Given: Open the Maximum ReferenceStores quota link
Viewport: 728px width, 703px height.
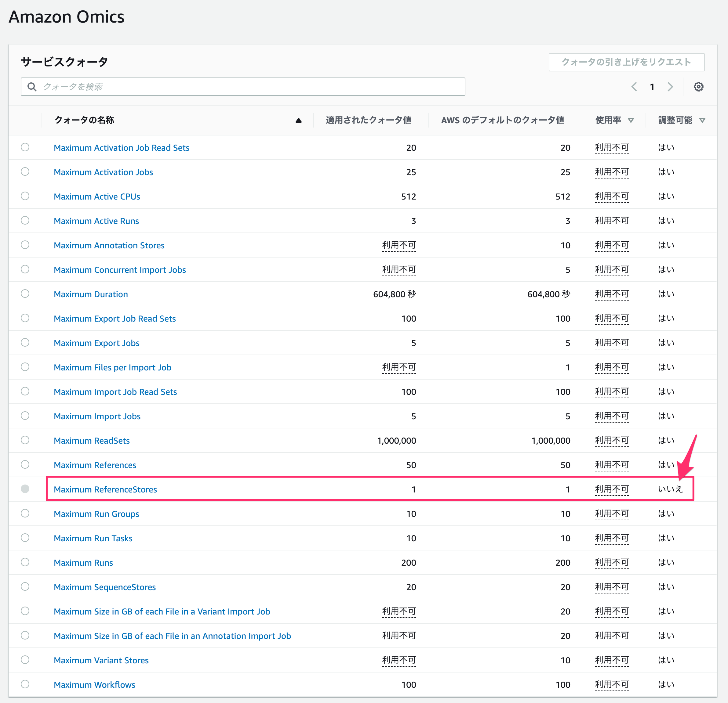Looking at the screenshot, I should pyautogui.click(x=105, y=489).
